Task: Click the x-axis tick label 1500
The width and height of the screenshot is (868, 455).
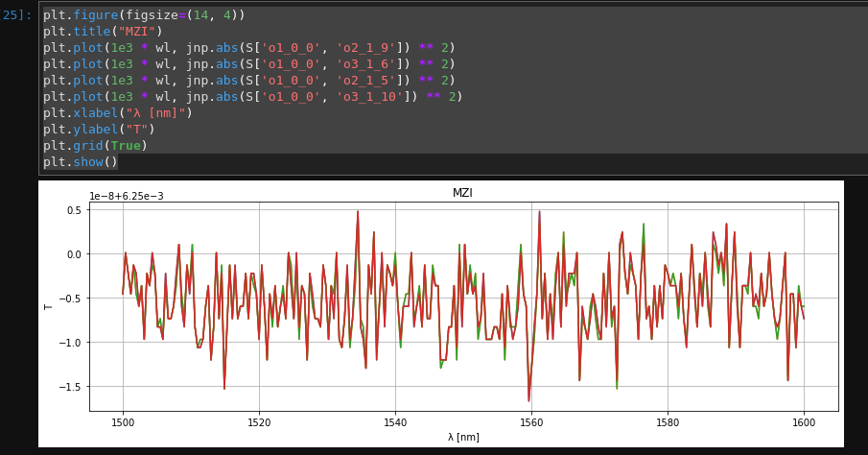Action: coord(123,423)
